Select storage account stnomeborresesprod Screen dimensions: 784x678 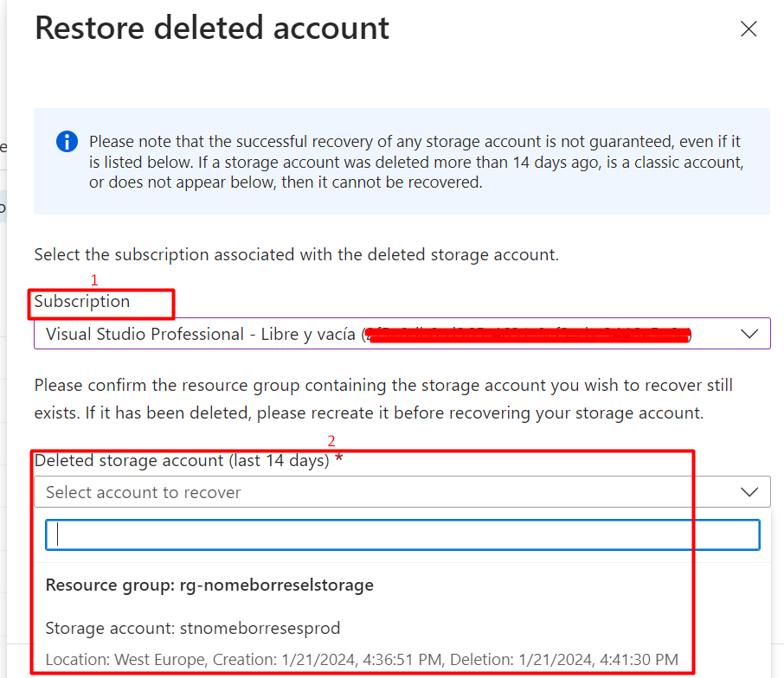tap(192, 628)
